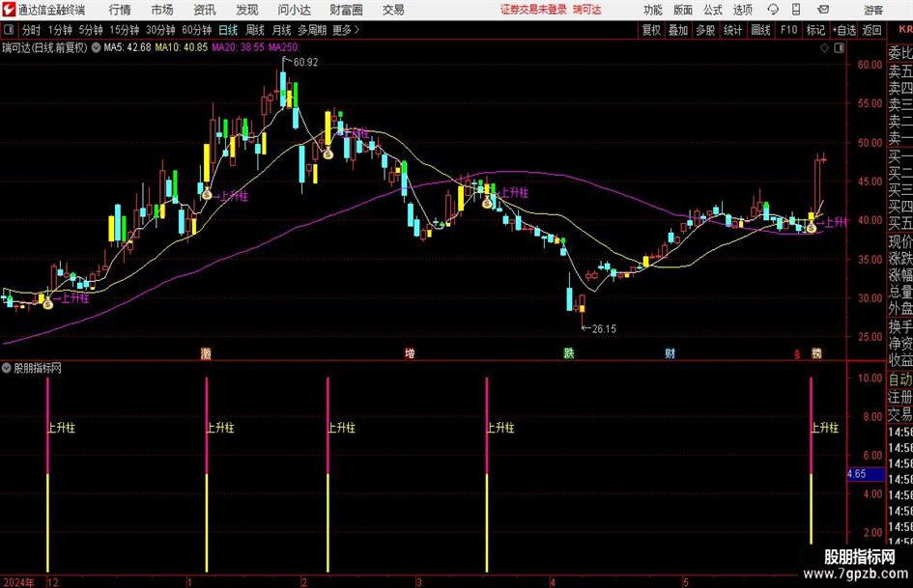The width and height of the screenshot is (913, 588).
Task: Click the 统计 statistics button
Action: 732,30
